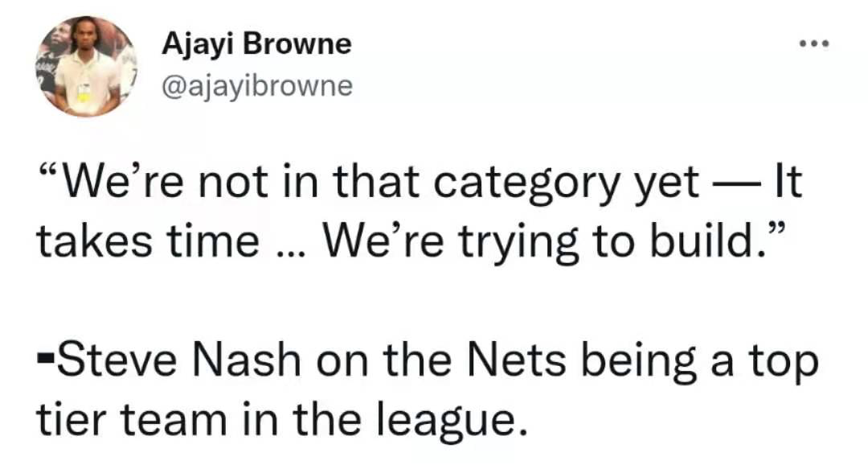This screenshot has width=868, height=465.
Task: Click the word "It" ending the first line
Action: coord(788,183)
